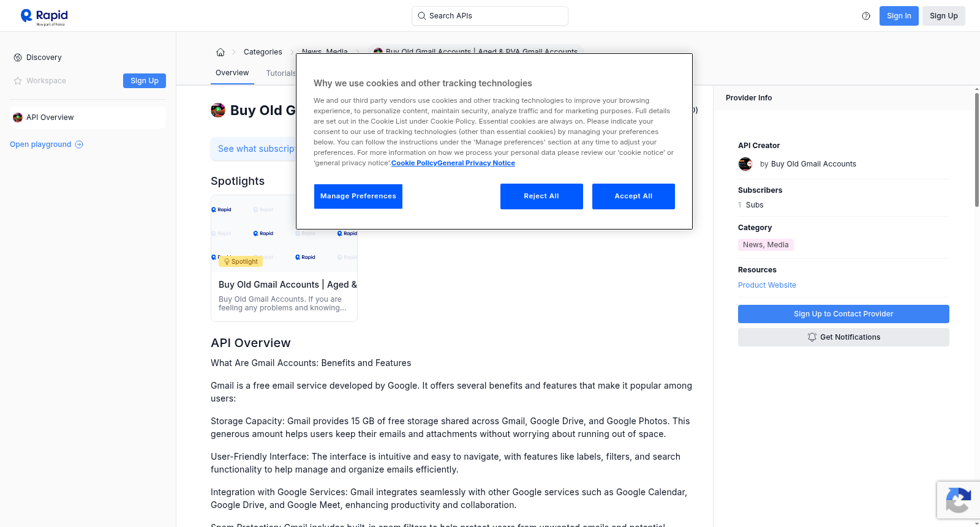Click the Open playground arrow icon
The height and width of the screenshot is (527, 980).
pyautogui.click(x=79, y=144)
